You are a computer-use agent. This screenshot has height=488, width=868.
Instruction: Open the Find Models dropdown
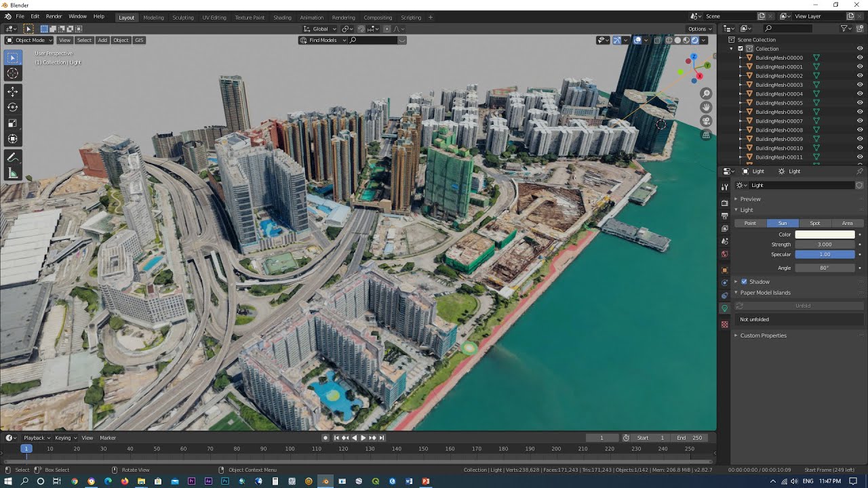[x=323, y=40]
